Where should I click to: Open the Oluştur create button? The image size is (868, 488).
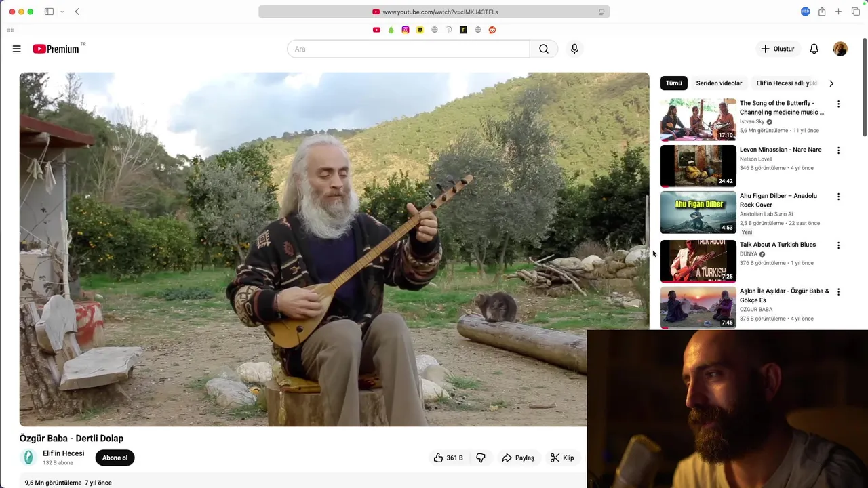[x=777, y=49]
